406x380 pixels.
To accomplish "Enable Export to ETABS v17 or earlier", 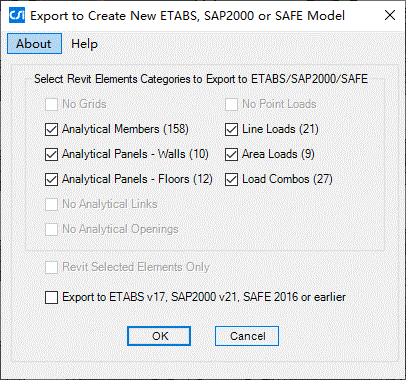I will (x=51, y=297).
